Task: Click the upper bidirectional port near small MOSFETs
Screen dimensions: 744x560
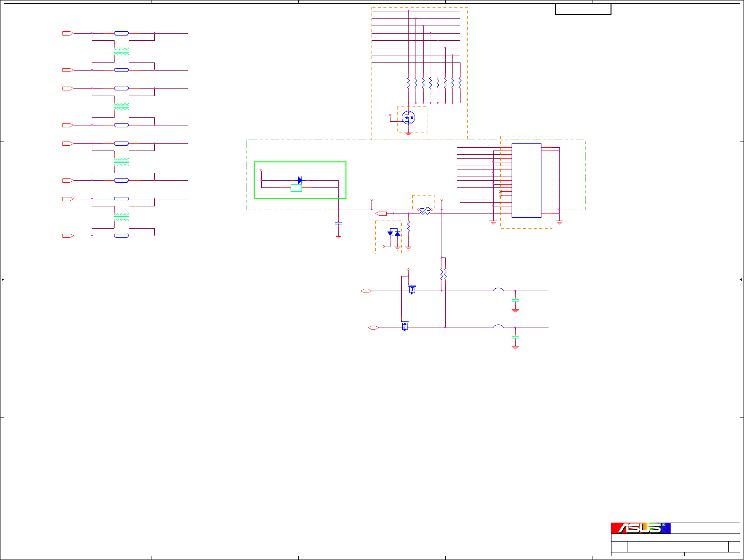Action: (x=366, y=291)
